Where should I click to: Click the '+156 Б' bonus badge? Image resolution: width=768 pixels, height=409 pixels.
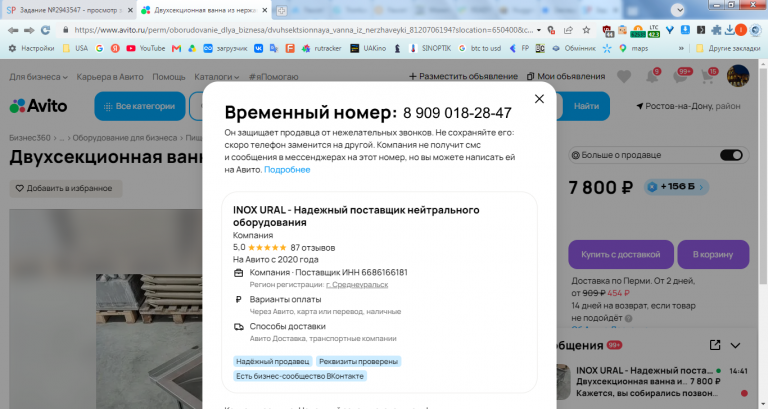point(676,187)
